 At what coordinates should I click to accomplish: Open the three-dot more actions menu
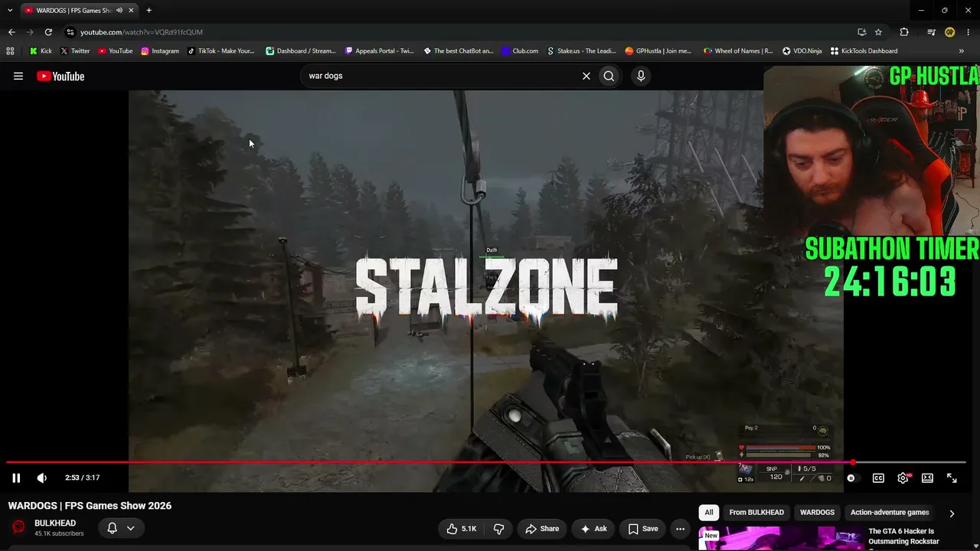[680, 529]
